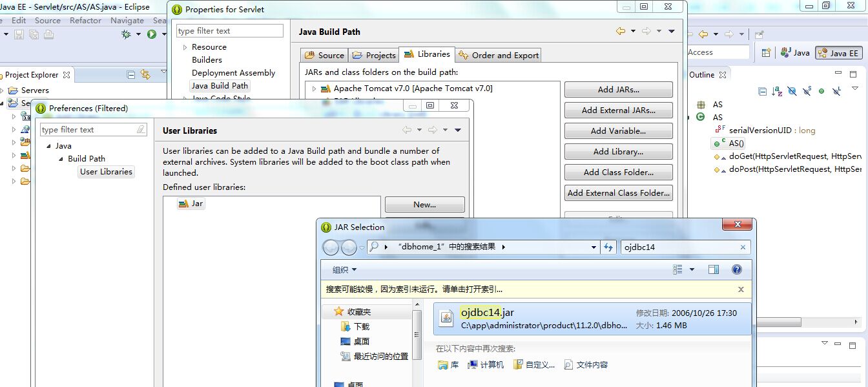This screenshot has height=387, width=868.
Task: Open the view menu arrow in Preferences dialog
Action: tap(458, 130)
